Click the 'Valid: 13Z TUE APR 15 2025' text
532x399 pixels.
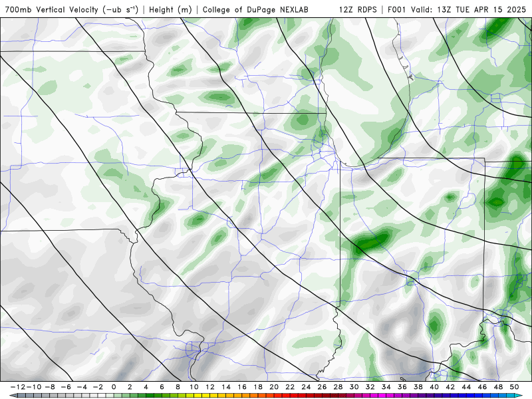coord(468,9)
